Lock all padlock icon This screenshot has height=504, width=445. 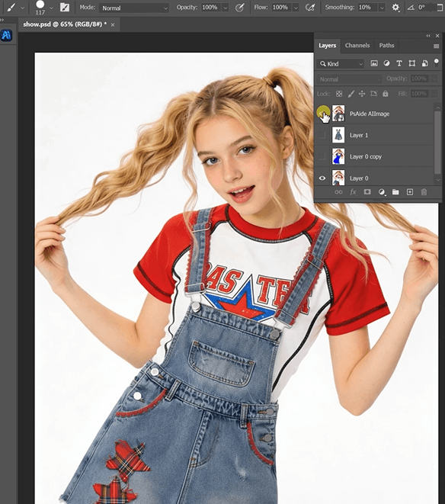(x=386, y=94)
